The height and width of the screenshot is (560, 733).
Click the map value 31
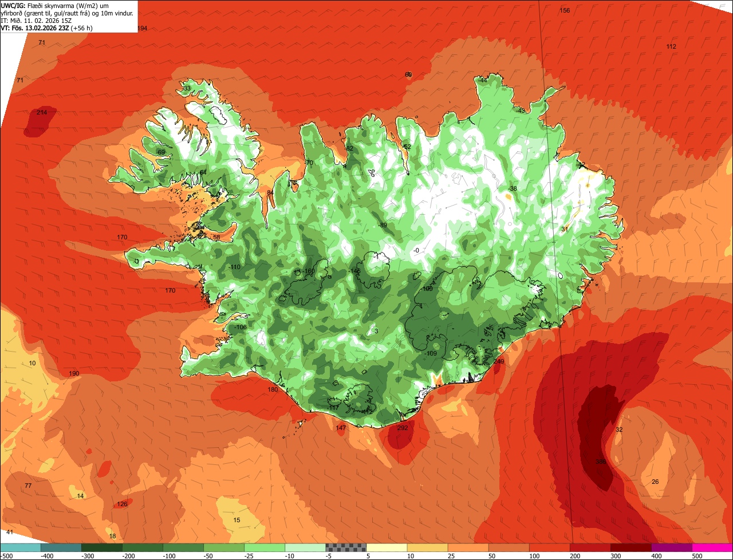click(564, 230)
